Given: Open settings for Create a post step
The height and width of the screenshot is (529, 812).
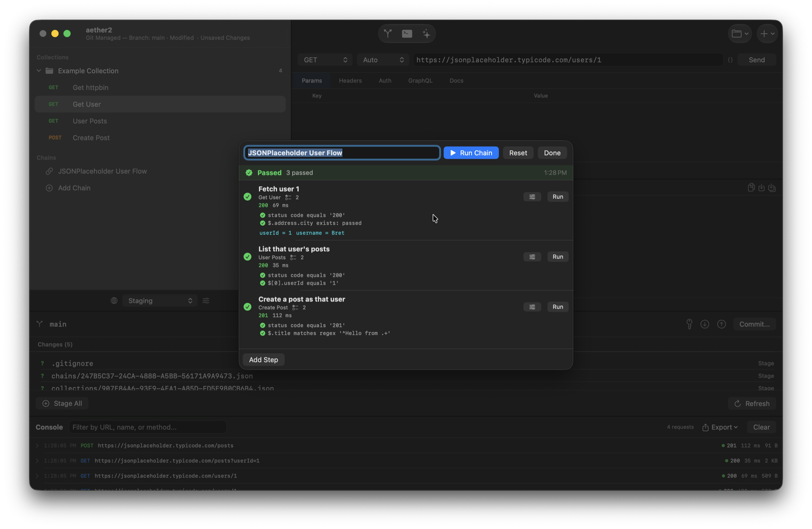Looking at the screenshot, I should coord(532,307).
